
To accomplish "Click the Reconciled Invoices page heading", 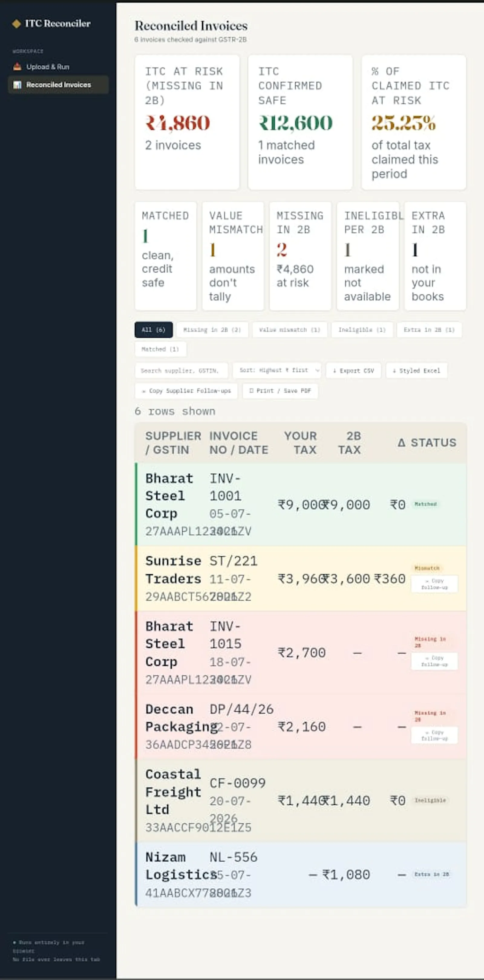I will [x=191, y=25].
